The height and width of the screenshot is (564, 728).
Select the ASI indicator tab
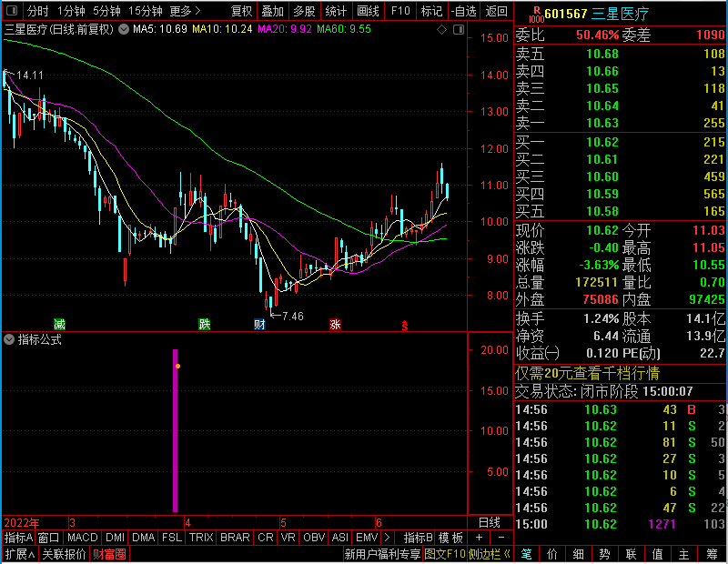point(339,538)
